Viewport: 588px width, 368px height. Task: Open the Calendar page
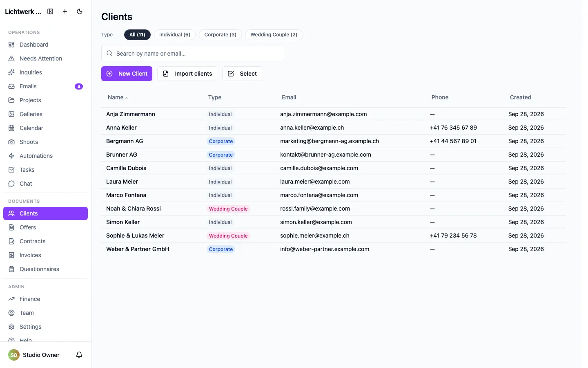coord(45,128)
